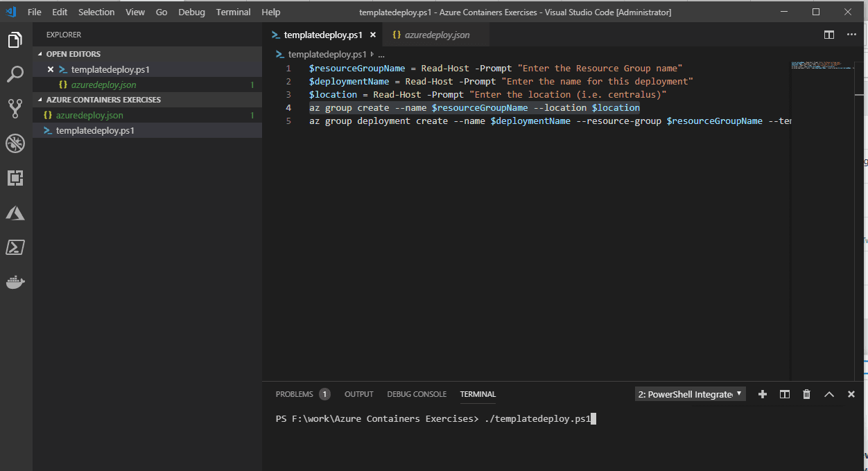Select the Terminal panel tab
Image resolution: width=868 pixels, height=471 pixels.
pyautogui.click(x=478, y=394)
